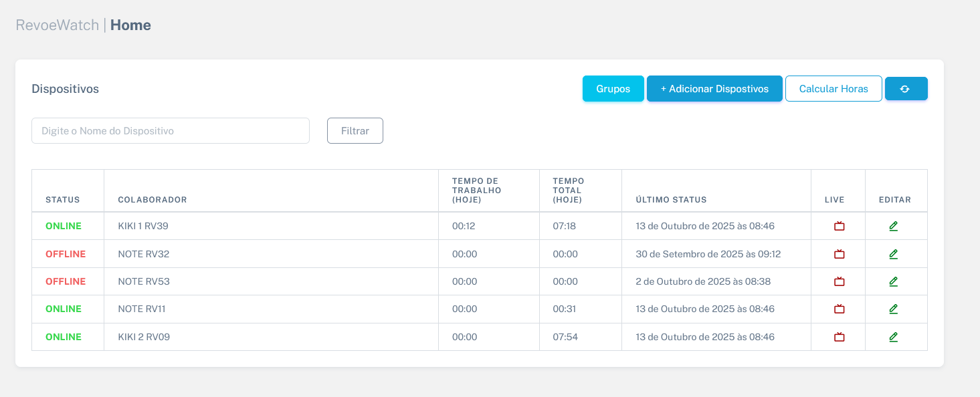The width and height of the screenshot is (980, 397).
Task: Edit the NOTE RV11 device
Action: [893, 309]
